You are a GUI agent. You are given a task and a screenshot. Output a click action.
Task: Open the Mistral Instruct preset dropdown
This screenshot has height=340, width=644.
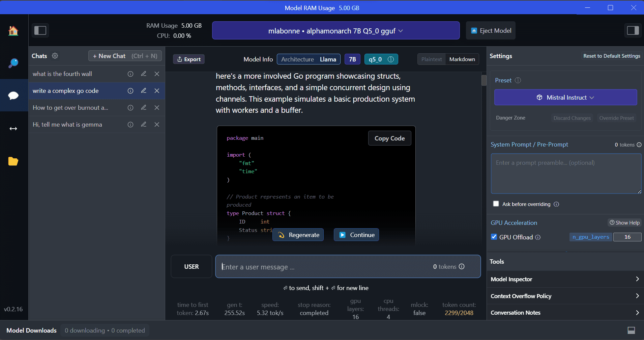565,97
